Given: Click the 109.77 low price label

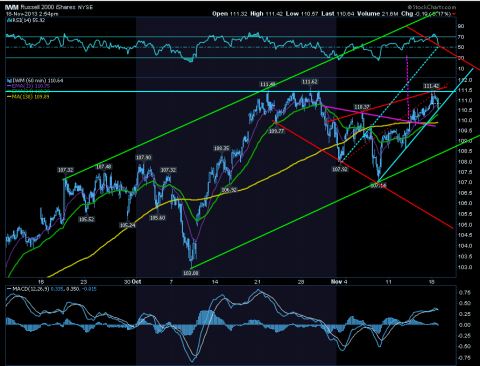Looking at the screenshot, I should pos(276,131).
